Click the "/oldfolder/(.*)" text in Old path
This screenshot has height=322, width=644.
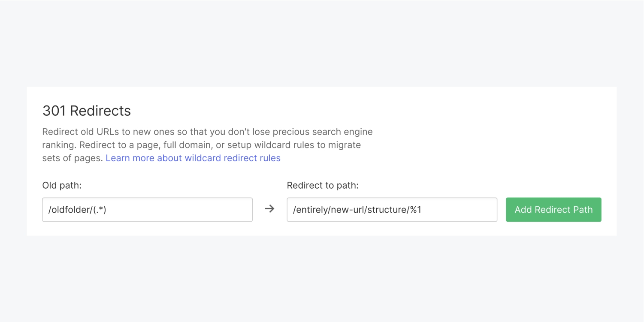point(77,210)
